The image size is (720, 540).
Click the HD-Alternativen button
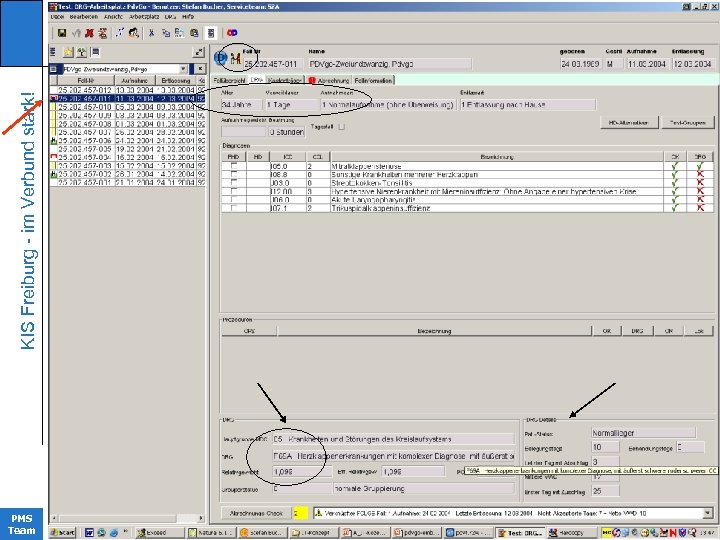629,123
